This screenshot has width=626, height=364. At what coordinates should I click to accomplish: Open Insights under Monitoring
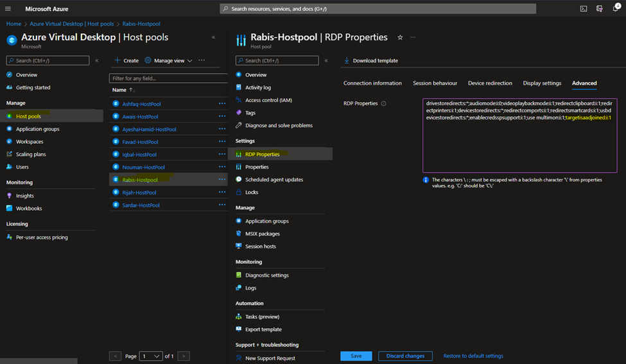(25, 196)
